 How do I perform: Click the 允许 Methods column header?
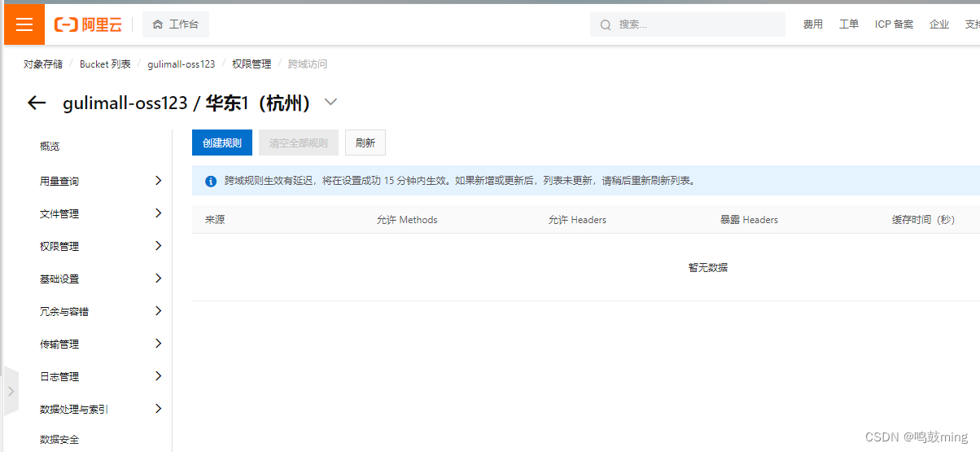(407, 220)
